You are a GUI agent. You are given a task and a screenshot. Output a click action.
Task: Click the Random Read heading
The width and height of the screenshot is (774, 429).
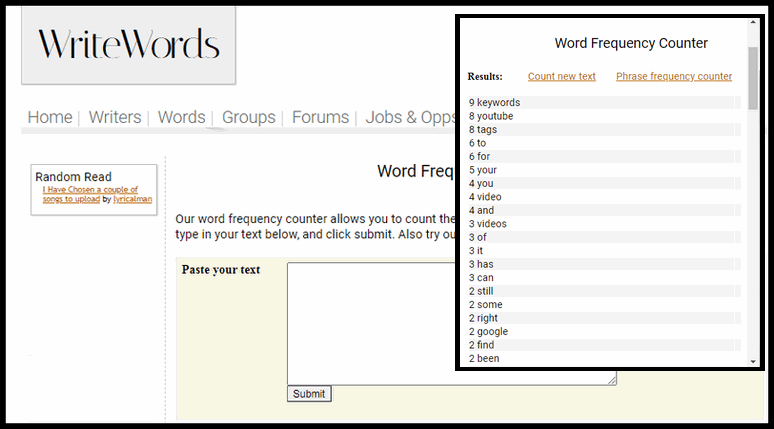[73, 177]
